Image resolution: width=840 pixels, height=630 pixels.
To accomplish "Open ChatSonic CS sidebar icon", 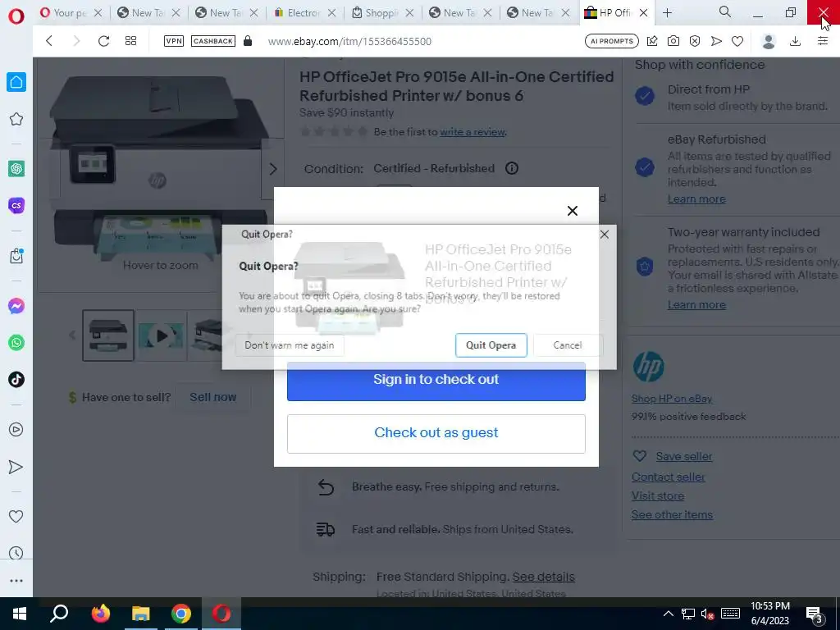I will click(x=16, y=205).
